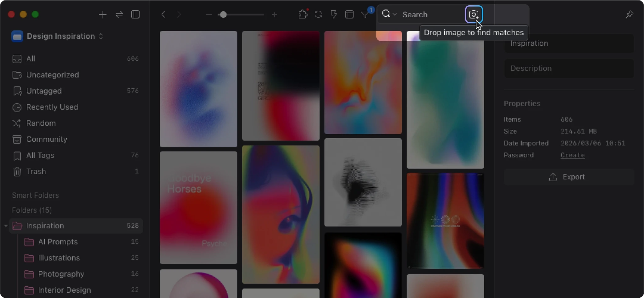Screen dimensions: 644x298
Task: Click the switch library arrows icon
Action: [119, 14]
